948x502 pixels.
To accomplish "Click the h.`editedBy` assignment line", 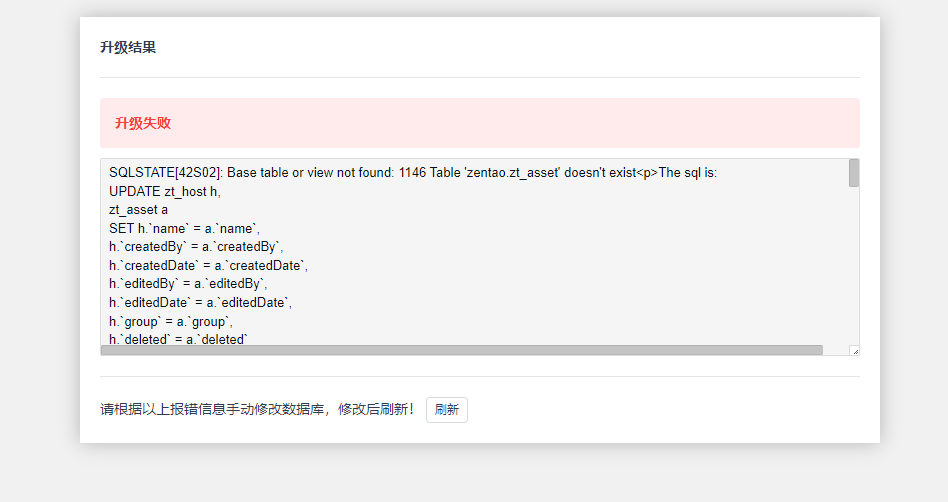I will tap(188, 284).
